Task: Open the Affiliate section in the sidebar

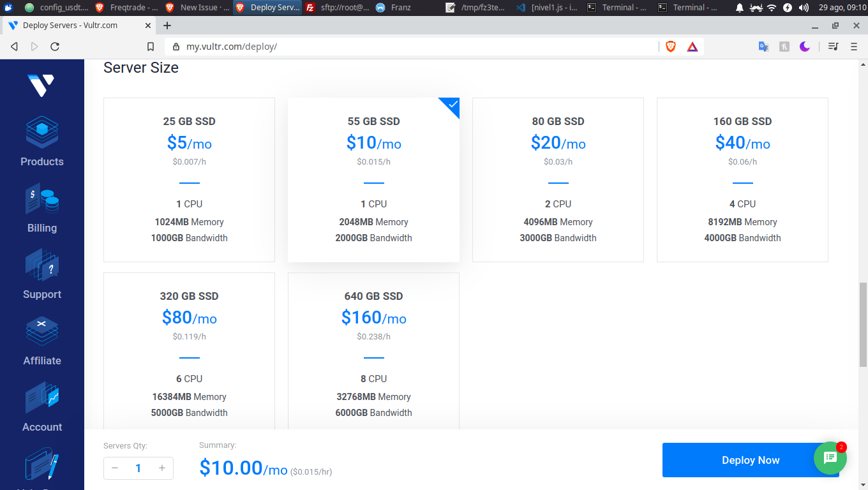Action: pyautogui.click(x=42, y=341)
